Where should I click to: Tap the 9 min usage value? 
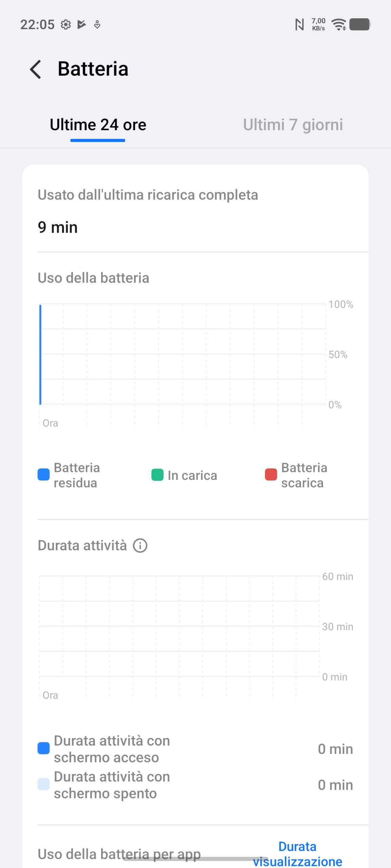58,228
